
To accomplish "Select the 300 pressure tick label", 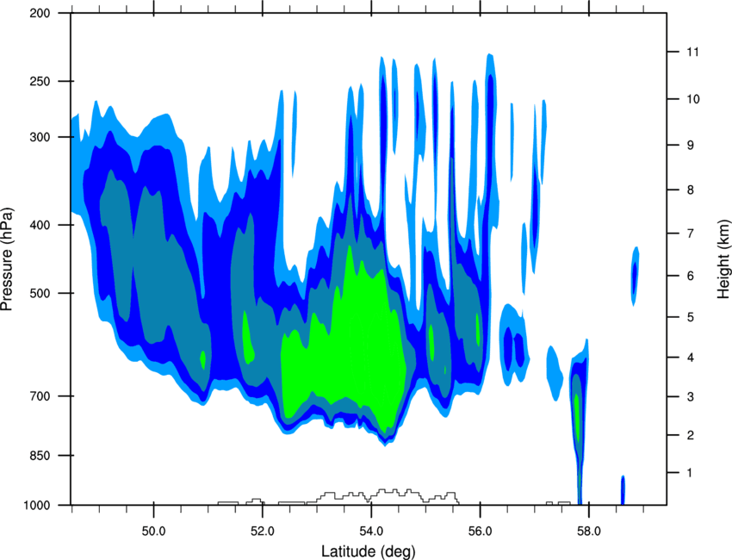I will (40, 137).
